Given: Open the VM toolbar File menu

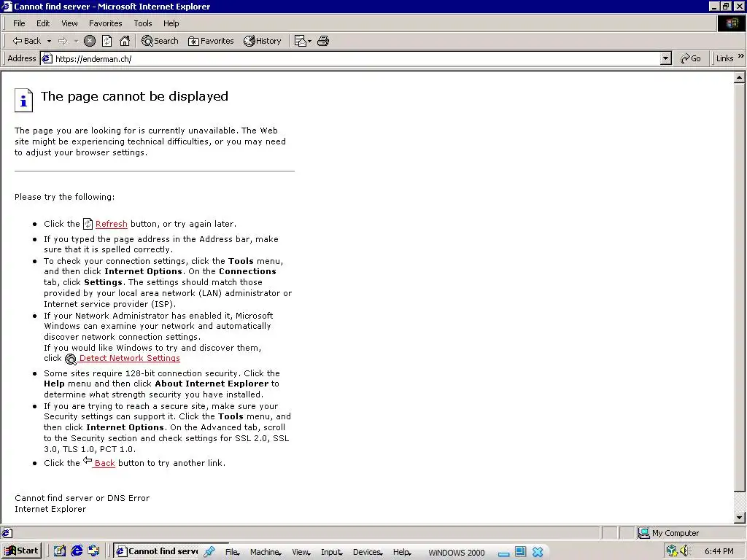Looking at the screenshot, I should pos(232,552).
